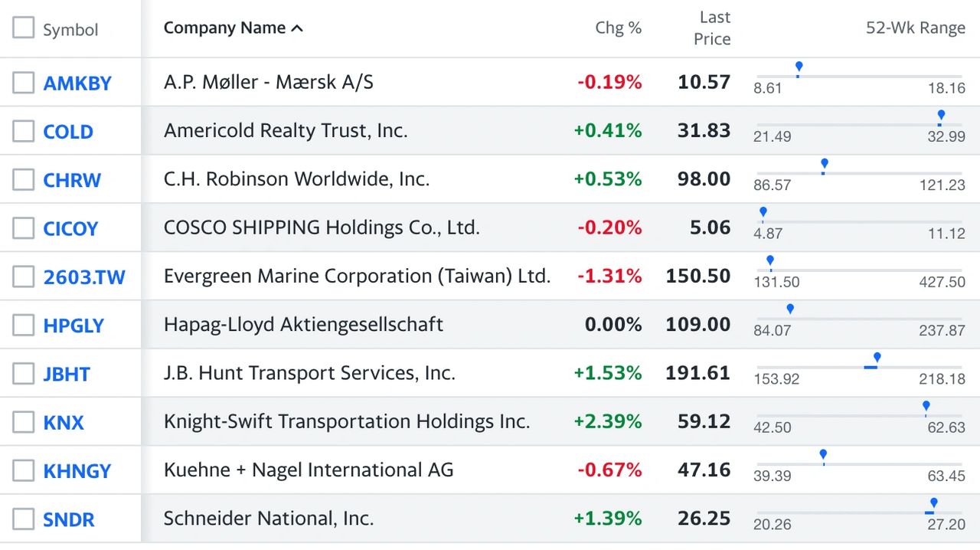Image resolution: width=980 pixels, height=550 pixels.
Task: Toggle the select-all checkbox beside Symbol
Action: [24, 28]
